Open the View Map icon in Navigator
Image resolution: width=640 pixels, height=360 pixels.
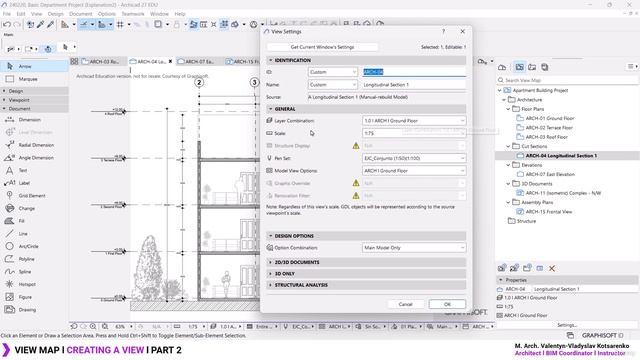click(519, 67)
